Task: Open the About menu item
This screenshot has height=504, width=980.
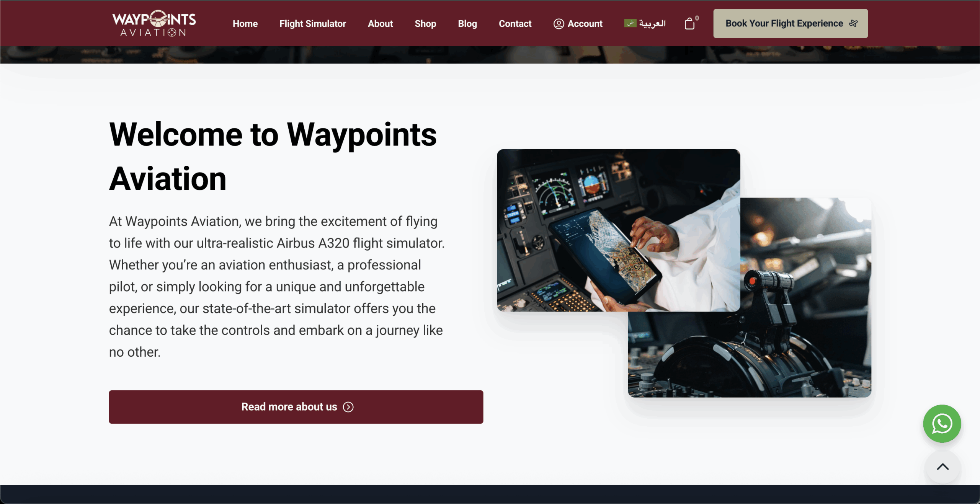Action: pos(380,24)
